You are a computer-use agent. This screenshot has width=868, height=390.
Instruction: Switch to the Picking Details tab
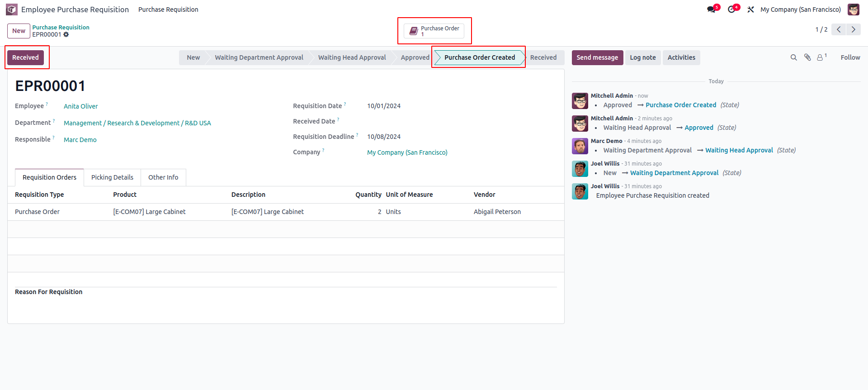[112, 177]
